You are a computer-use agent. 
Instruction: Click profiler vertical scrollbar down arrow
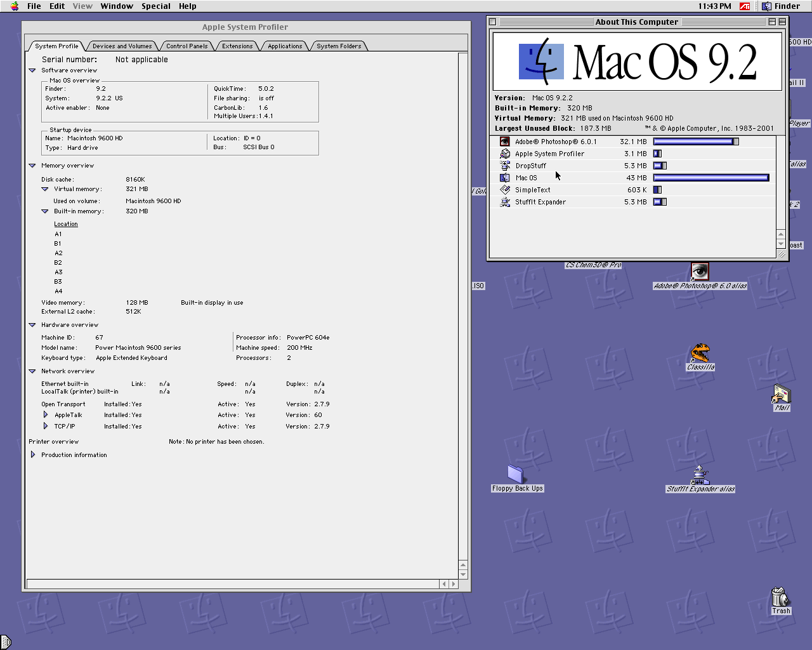click(x=463, y=574)
